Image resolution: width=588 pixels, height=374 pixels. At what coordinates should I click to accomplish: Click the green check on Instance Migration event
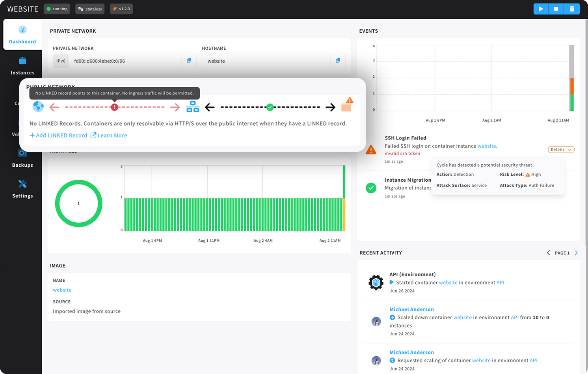[371, 188]
